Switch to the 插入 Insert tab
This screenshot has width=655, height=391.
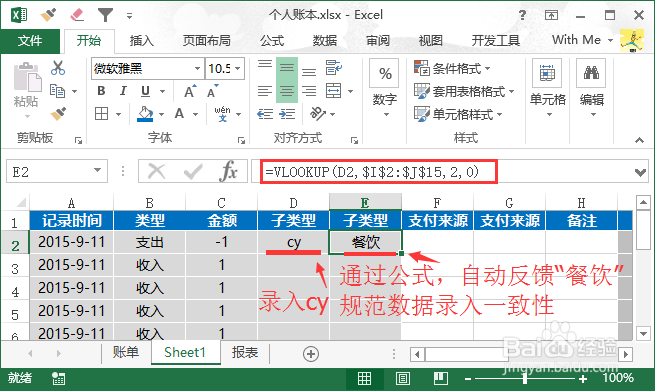142,41
